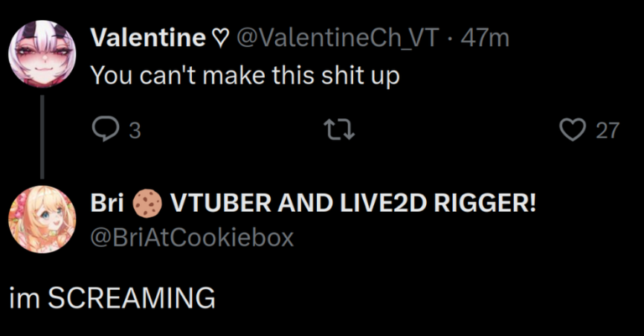Click the like count number 27
The width and height of the screenshot is (644, 336).
607,131
